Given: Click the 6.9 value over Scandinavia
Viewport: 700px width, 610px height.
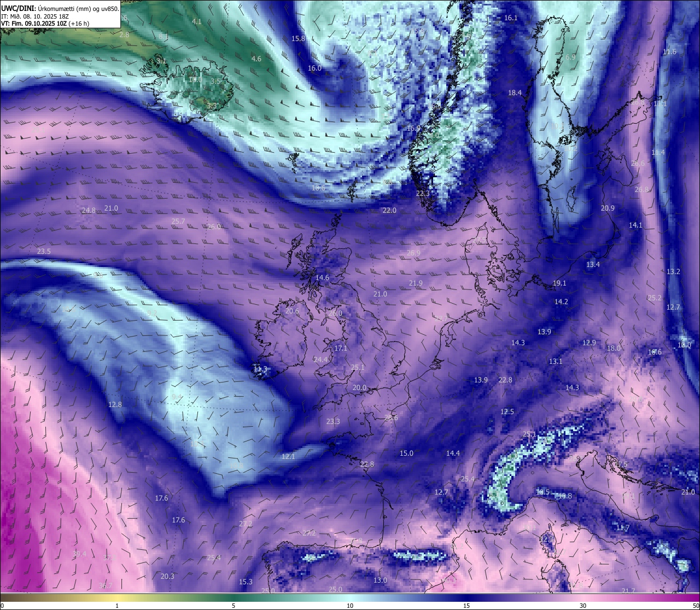Looking at the screenshot, I should [x=570, y=57].
